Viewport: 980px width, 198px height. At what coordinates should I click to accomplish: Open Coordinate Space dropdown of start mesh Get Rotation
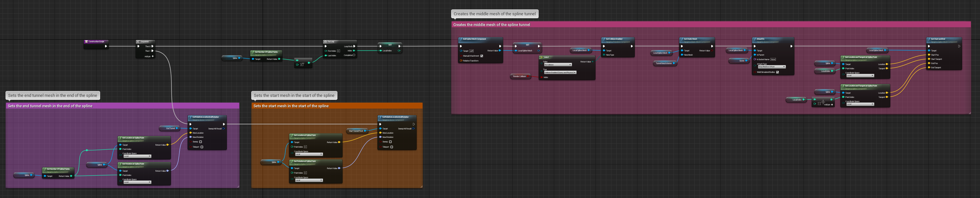(x=309, y=180)
